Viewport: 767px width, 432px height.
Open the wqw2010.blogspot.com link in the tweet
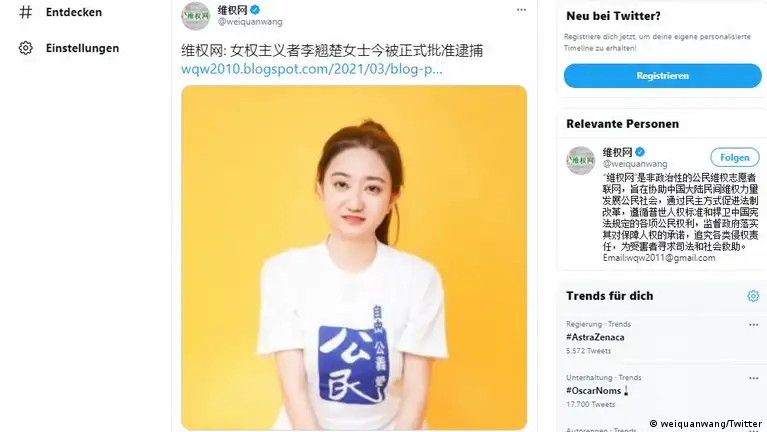click(x=312, y=69)
